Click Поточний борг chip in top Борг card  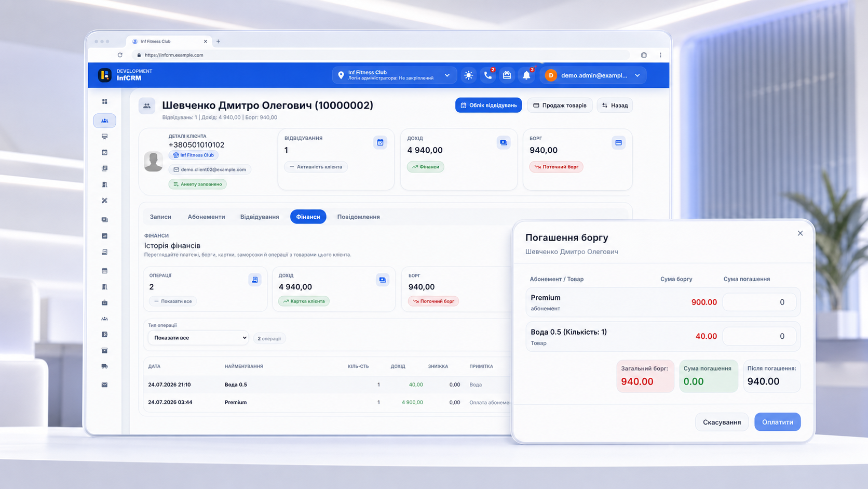556,167
